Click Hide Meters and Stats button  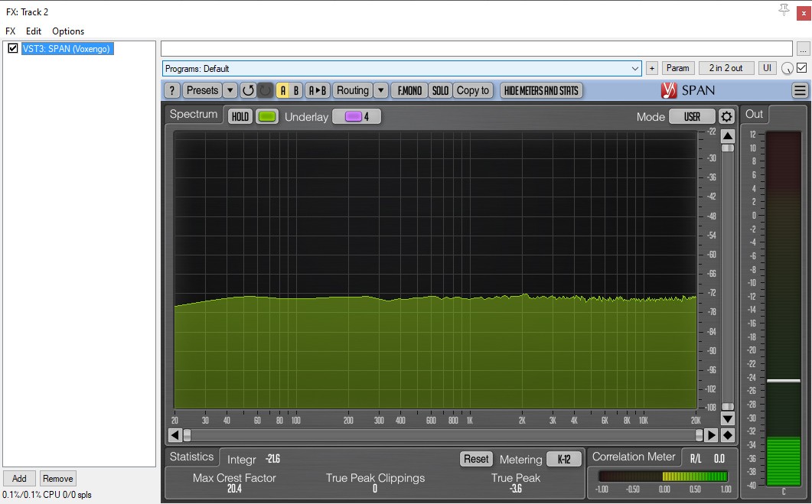click(x=541, y=90)
